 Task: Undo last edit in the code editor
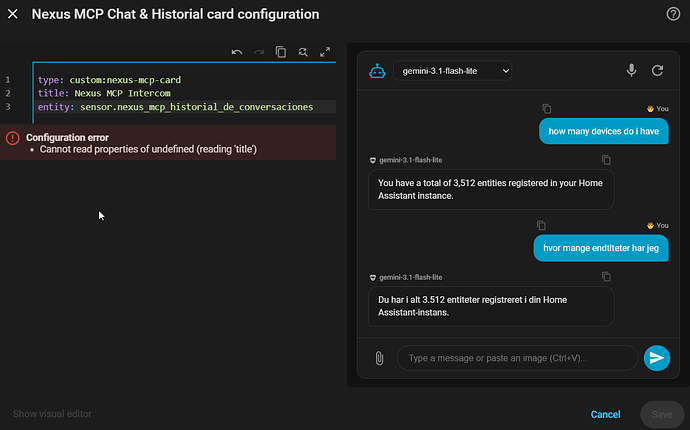tap(237, 52)
